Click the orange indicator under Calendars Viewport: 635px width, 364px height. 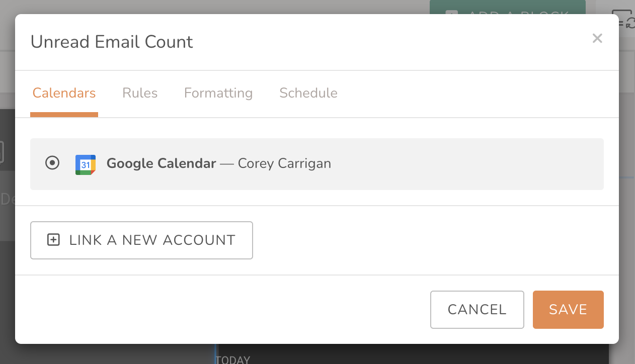[x=64, y=115]
